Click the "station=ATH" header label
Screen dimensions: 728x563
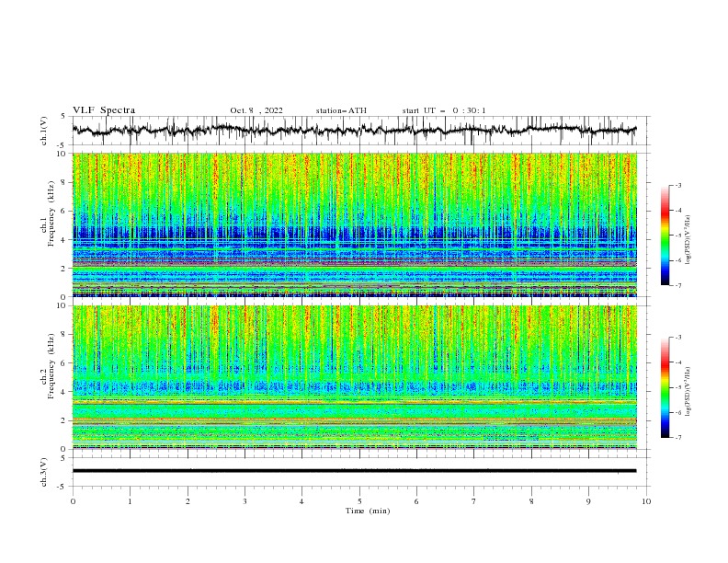click(341, 110)
